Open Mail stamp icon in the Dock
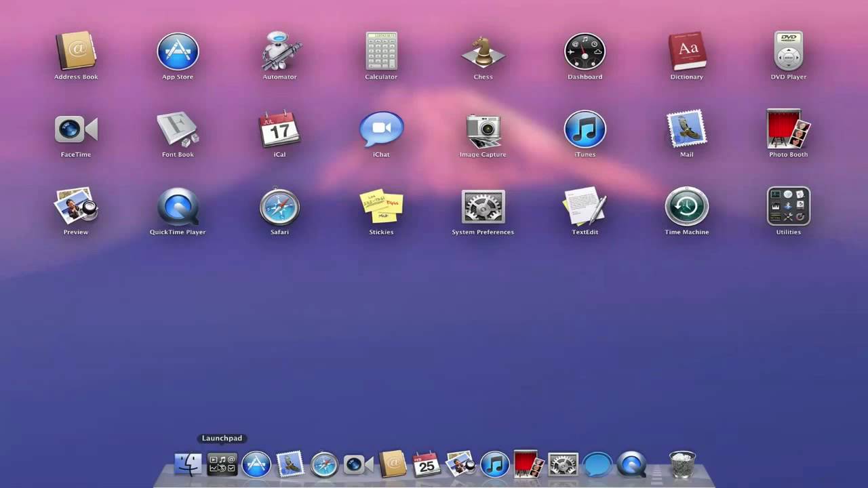The image size is (868, 488). pos(290,464)
